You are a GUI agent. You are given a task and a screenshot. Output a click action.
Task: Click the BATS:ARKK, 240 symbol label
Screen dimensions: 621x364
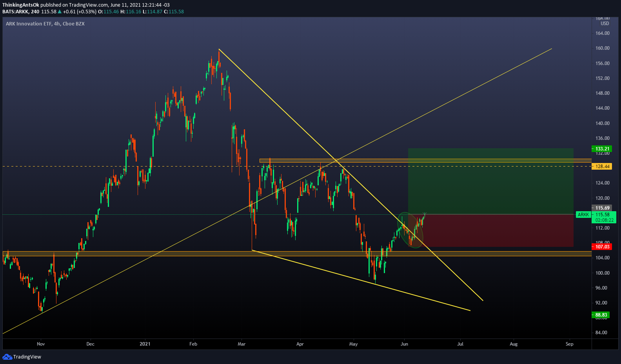click(x=21, y=12)
